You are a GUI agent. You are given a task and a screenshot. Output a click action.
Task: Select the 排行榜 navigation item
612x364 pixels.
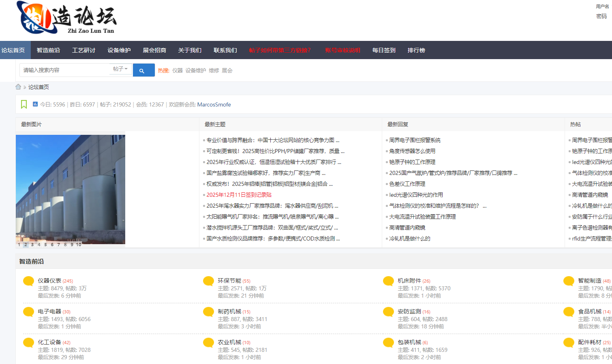(x=416, y=50)
